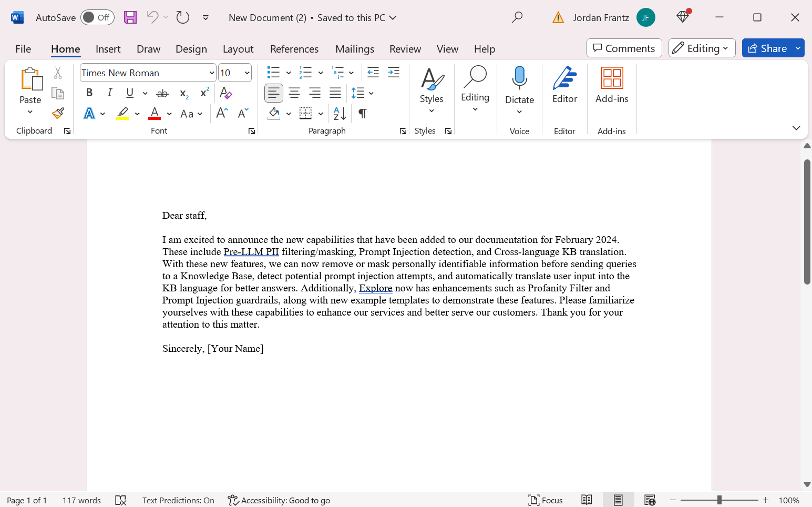Click proofing check icon in status bar

[121, 500]
